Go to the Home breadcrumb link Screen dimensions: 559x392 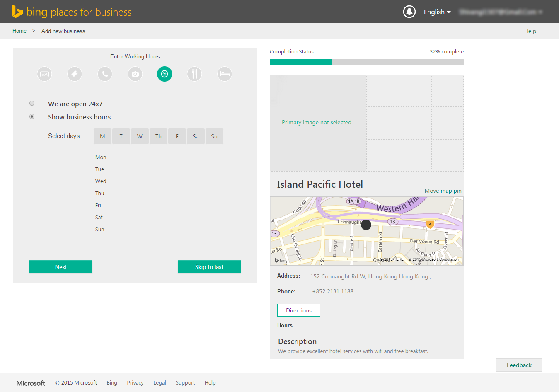pos(19,31)
